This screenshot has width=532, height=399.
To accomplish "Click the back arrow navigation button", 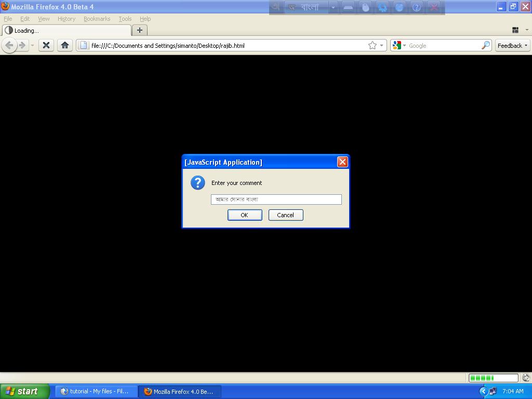I will pos(9,45).
